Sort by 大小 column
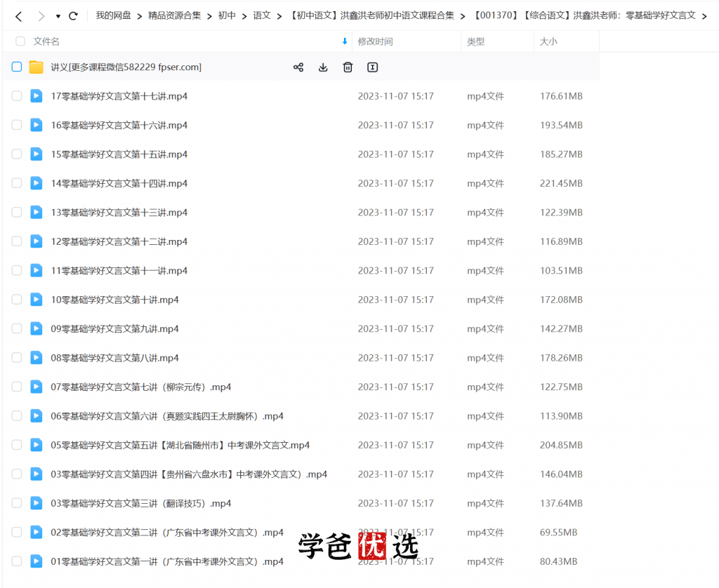The height and width of the screenshot is (588, 719). point(548,41)
